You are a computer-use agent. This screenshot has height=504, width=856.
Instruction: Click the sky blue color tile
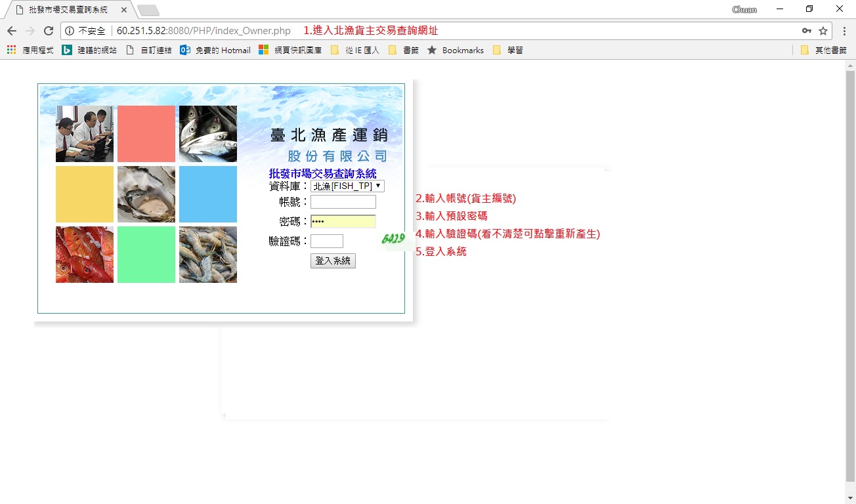(208, 194)
